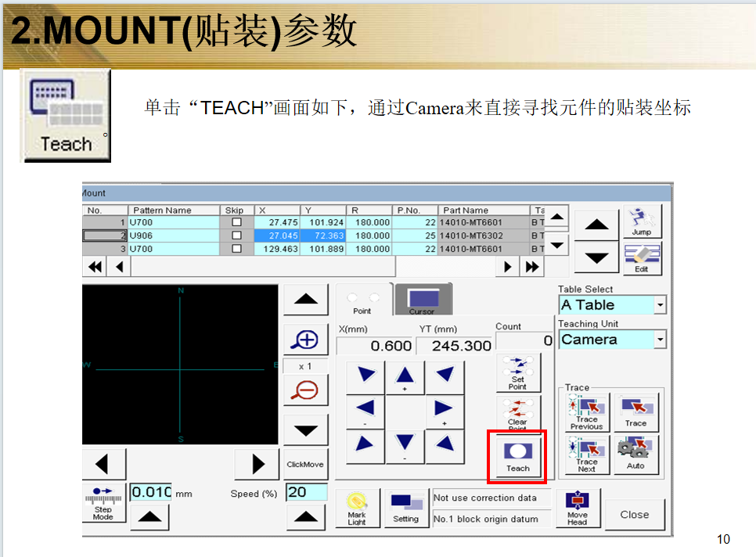Increase Speed percent with up arrow
Viewport: 756px width, 557px height.
(305, 516)
